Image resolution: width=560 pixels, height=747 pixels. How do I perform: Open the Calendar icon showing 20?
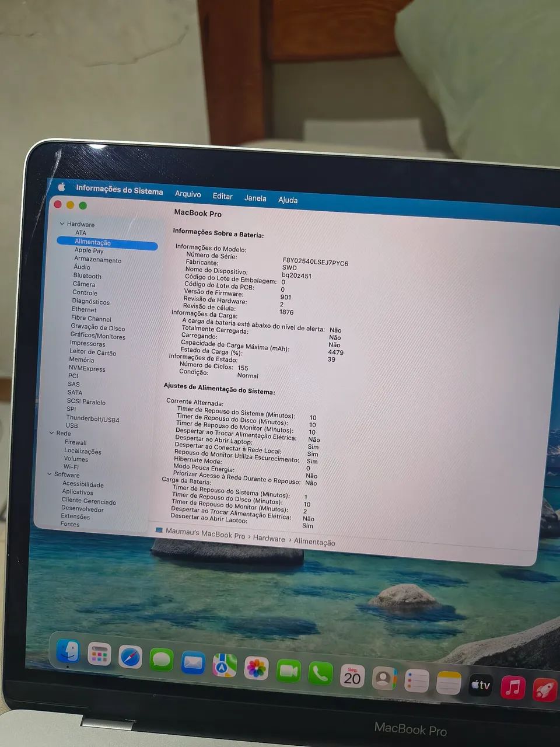point(352,677)
